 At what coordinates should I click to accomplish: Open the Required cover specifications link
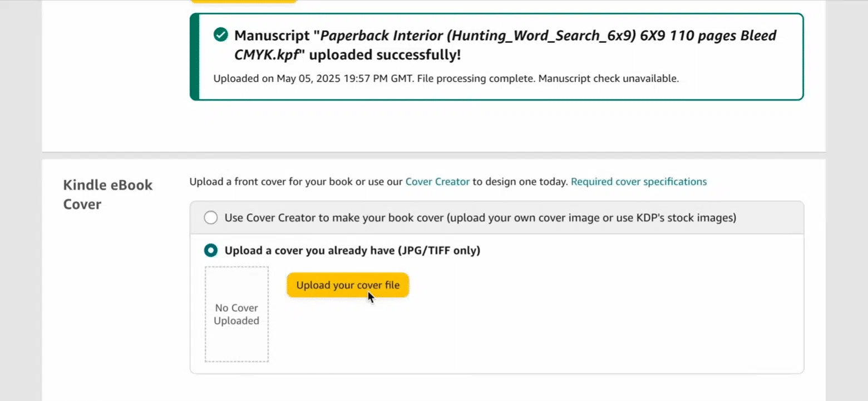point(639,181)
